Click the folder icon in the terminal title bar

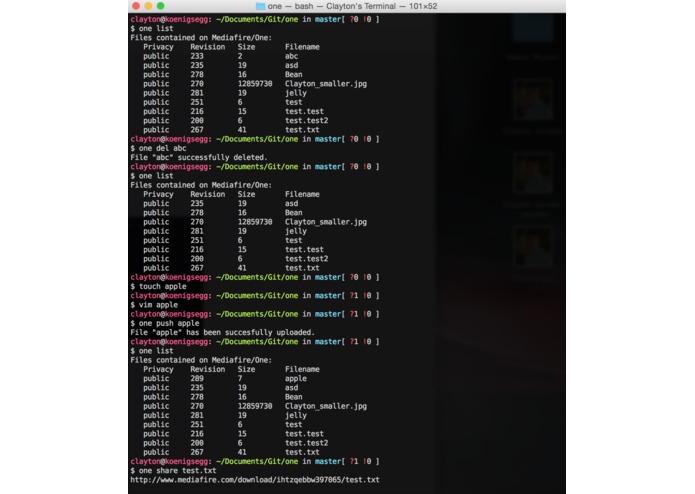click(x=261, y=6)
